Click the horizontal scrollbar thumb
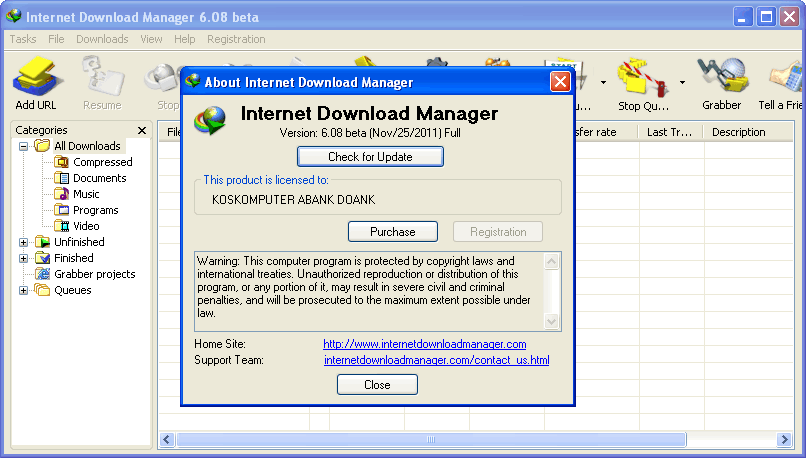 (431, 439)
